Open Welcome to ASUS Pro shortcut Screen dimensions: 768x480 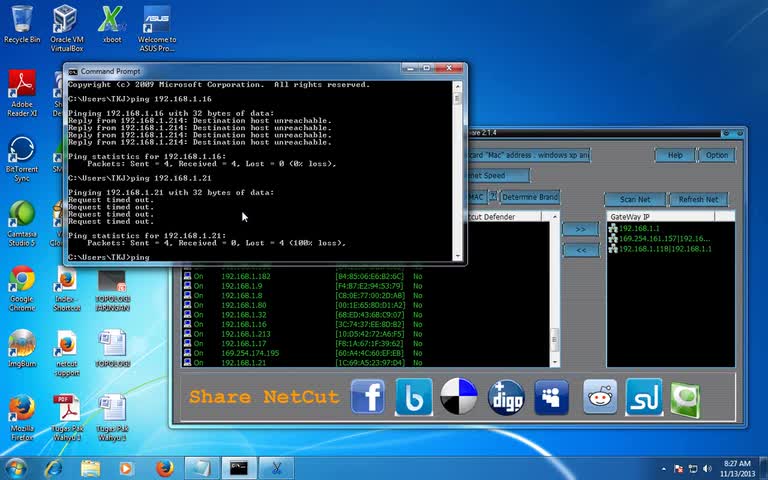click(157, 28)
